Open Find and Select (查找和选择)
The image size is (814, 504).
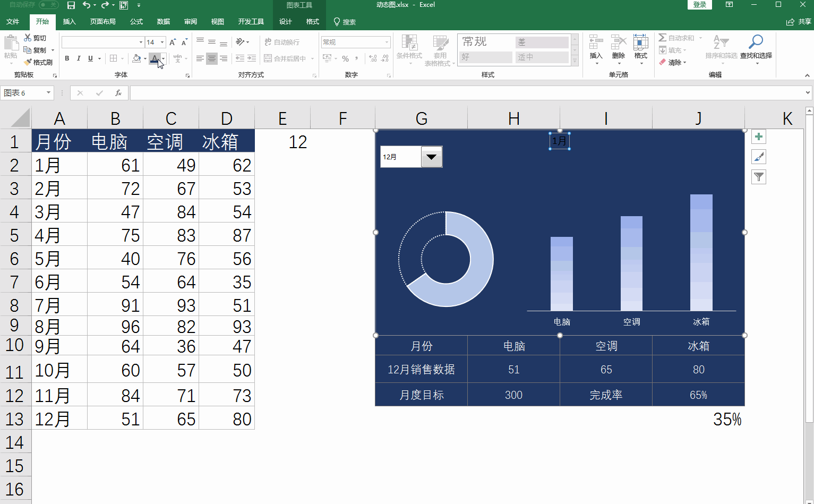coord(756,49)
